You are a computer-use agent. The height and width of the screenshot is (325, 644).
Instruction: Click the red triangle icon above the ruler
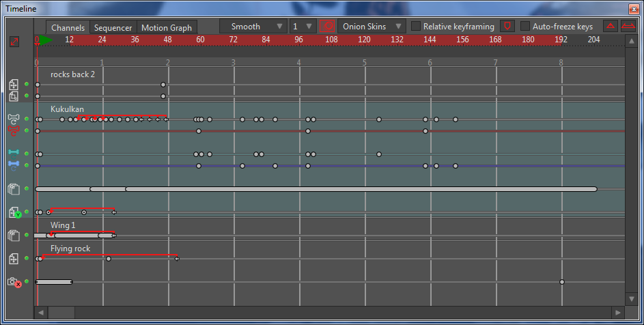(x=611, y=27)
